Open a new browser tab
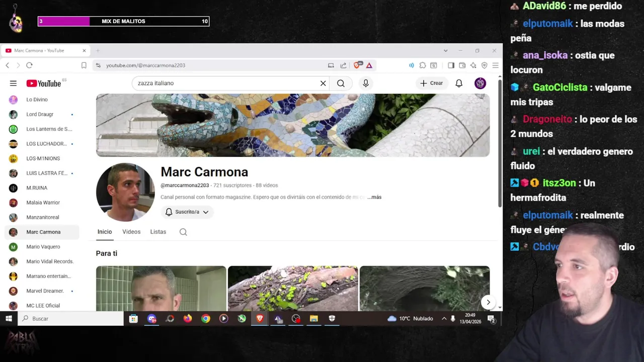 [x=98, y=51]
